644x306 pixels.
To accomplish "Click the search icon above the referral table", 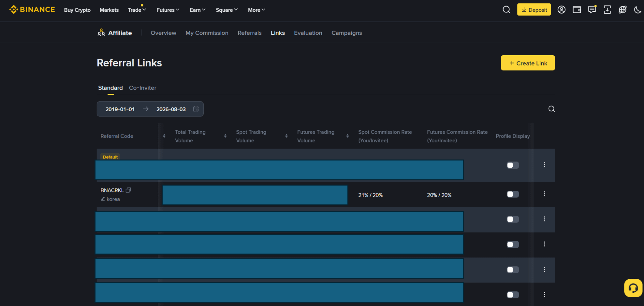I will (551, 109).
